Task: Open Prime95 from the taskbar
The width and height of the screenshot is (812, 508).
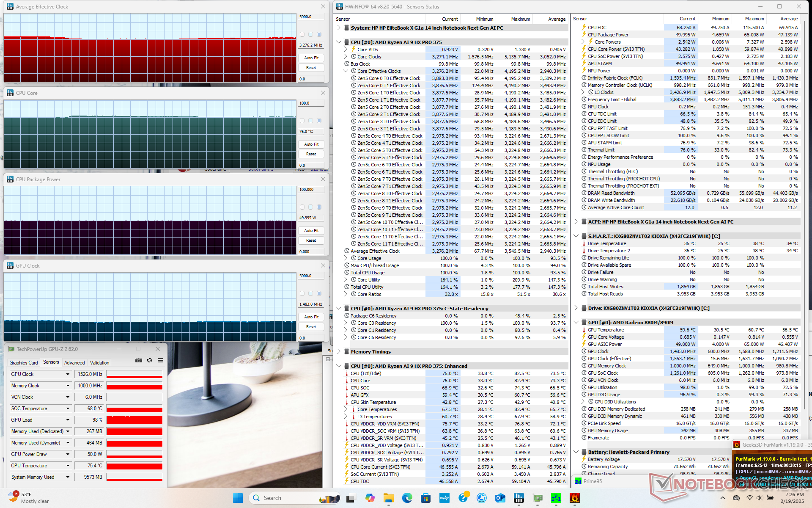Action: pos(556,498)
